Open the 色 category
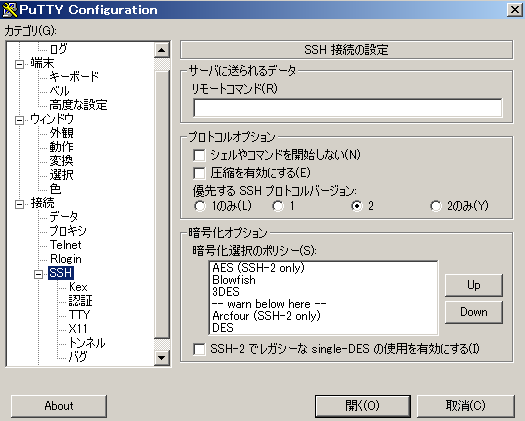Image resolution: width=525 pixels, height=421 pixels. point(55,189)
